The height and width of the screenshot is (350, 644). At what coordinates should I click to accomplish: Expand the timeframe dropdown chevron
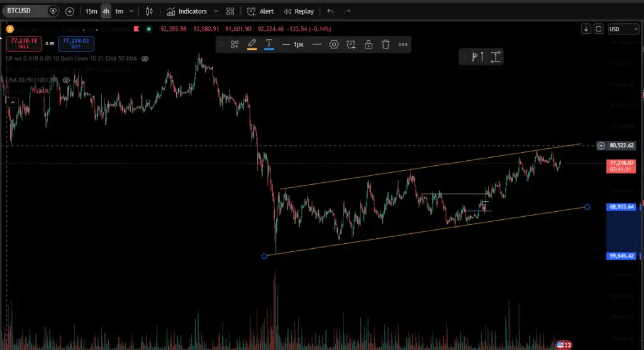coord(131,11)
